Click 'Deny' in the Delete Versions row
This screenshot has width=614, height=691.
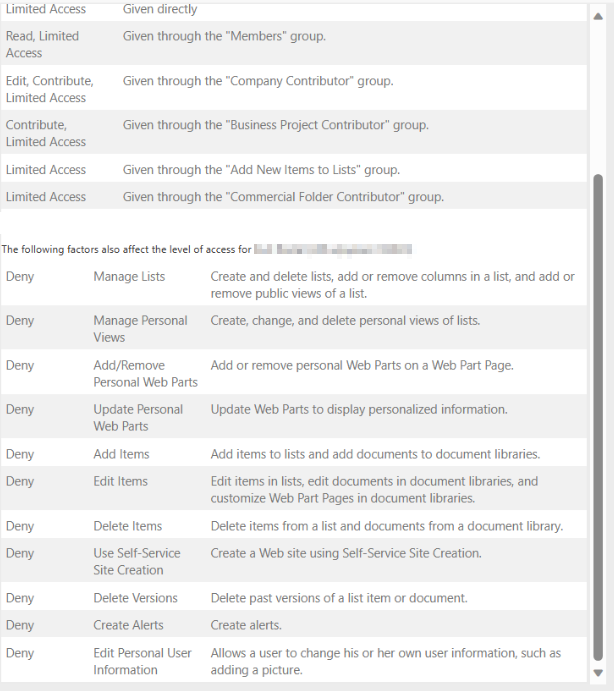[x=20, y=598]
